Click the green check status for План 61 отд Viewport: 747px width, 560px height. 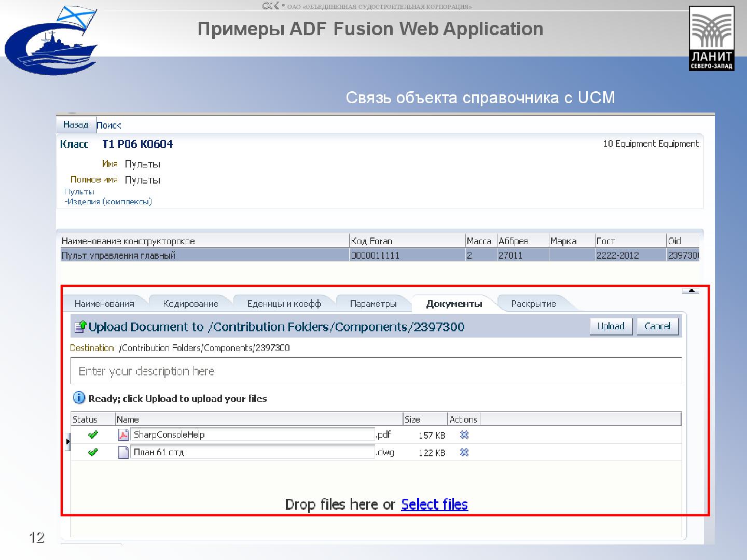point(93,452)
